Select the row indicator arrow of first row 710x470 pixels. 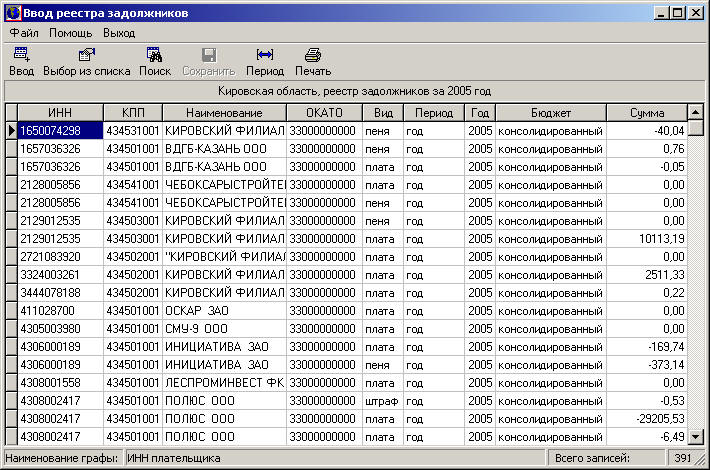(x=11, y=131)
